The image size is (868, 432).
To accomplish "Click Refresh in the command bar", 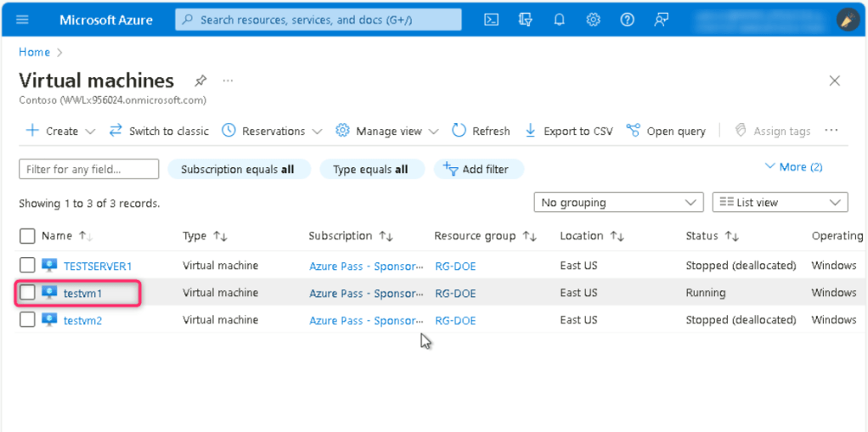I will (x=481, y=131).
